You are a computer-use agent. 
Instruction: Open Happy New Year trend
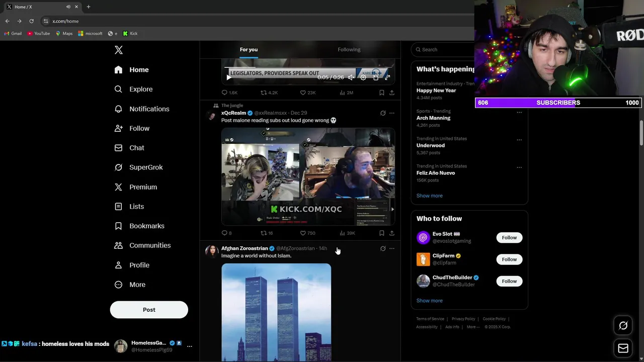tap(436, 90)
